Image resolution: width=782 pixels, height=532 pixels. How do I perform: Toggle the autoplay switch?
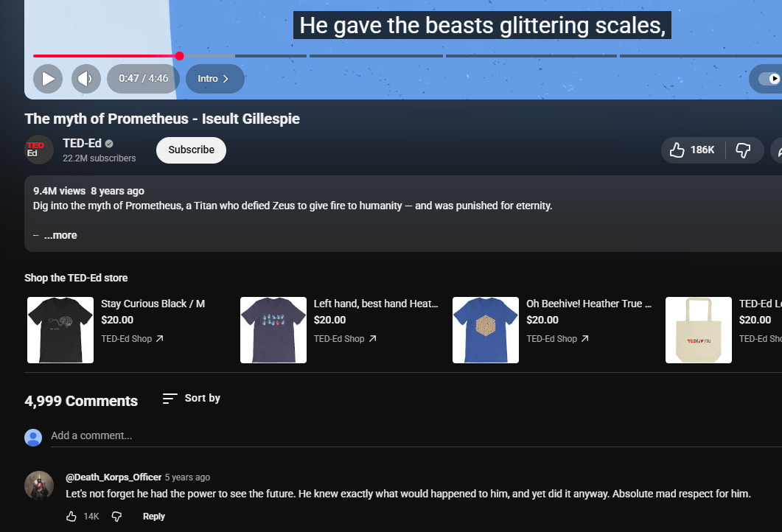770,79
